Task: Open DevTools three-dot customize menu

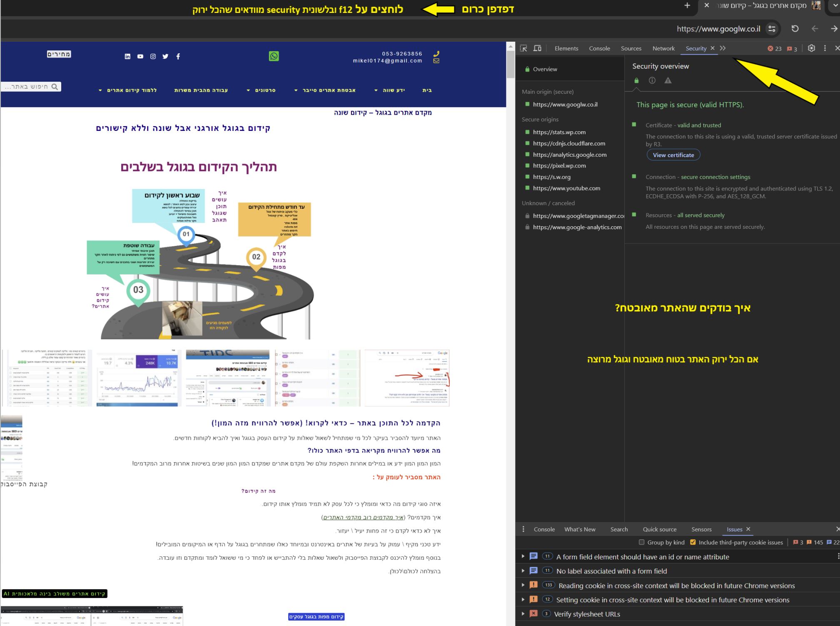Action: (x=825, y=48)
